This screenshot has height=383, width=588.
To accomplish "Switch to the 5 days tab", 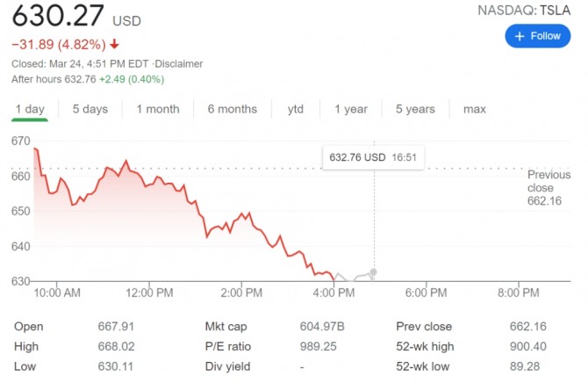I will coord(90,109).
